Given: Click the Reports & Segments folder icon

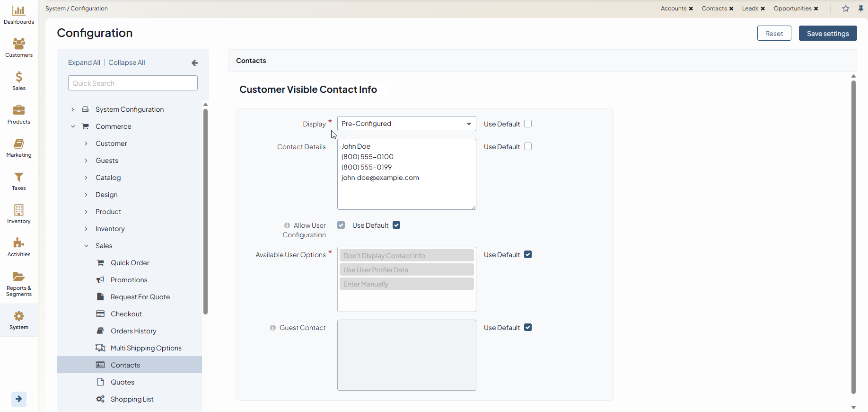Looking at the screenshot, I should click(x=19, y=277).
